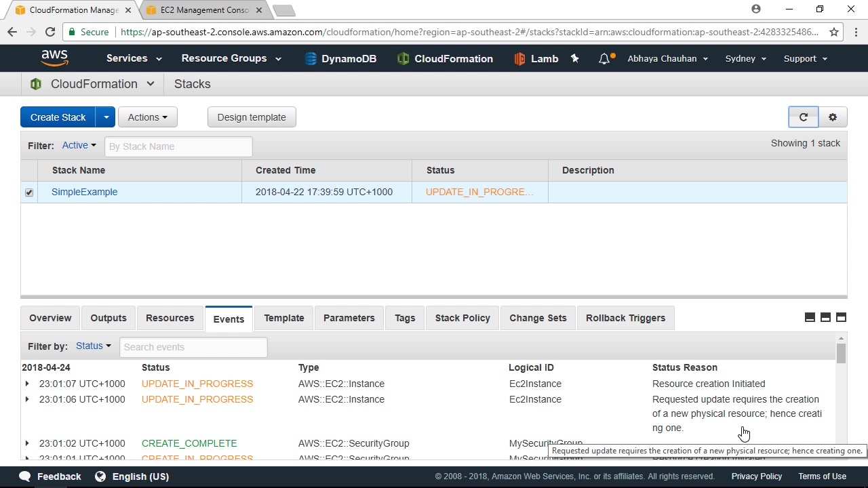Expand the 23:01:06 event row
This screenshot has width=868, height=488.
pyautogui.click(x=27, y=399)
